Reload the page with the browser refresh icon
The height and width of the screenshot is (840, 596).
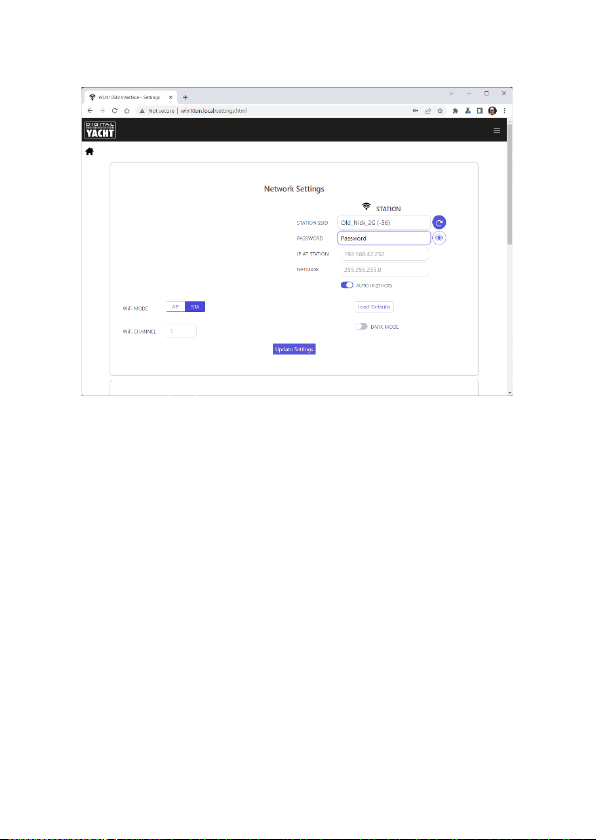(x=115, y=111)
